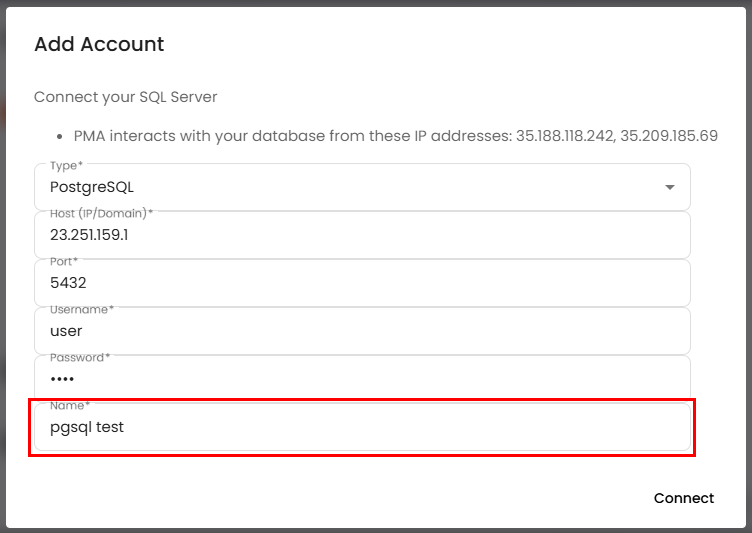Screen dimensions: 752x533
Task: Focus the Port field showing 5432
Action: [362, 283]
